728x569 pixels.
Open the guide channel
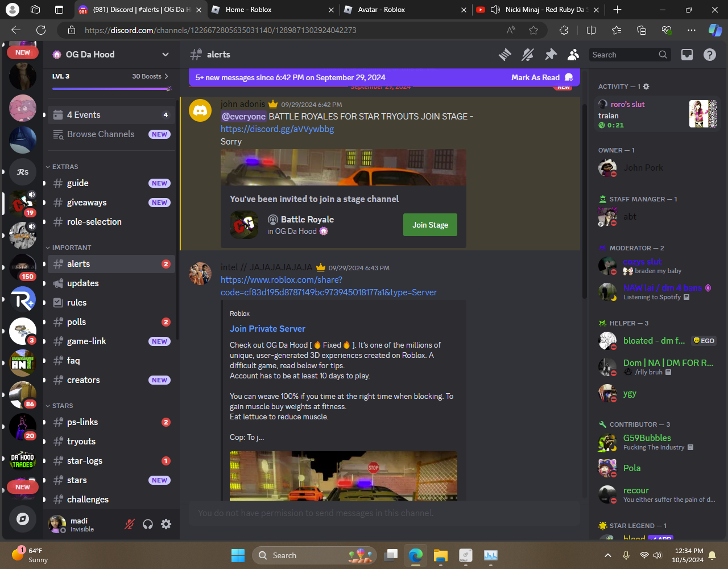111,183
